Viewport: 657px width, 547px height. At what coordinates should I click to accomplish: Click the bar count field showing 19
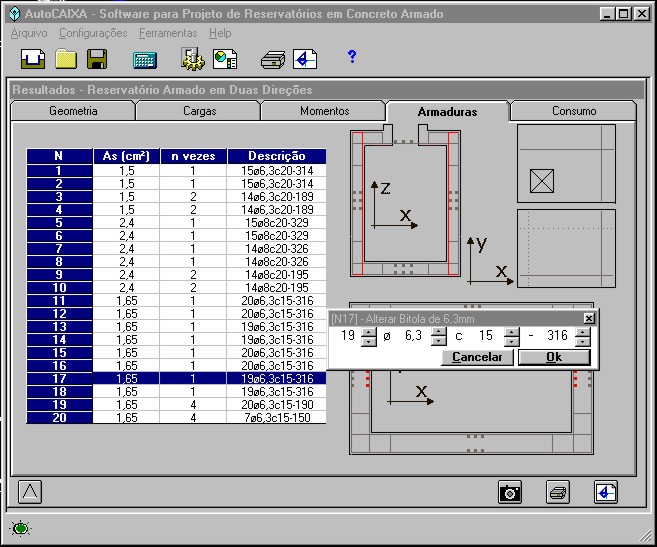click(x=346, y=336)
